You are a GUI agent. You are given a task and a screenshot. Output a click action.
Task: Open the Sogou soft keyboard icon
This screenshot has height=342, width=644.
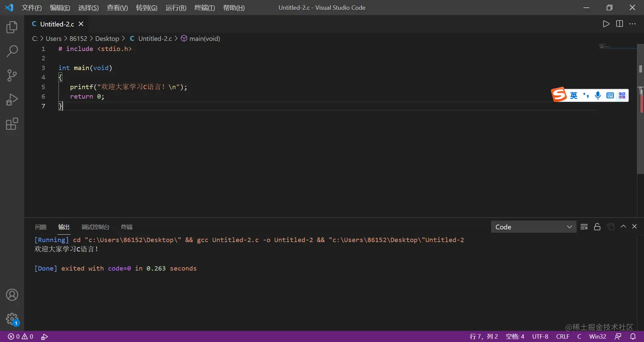[610, 95]
